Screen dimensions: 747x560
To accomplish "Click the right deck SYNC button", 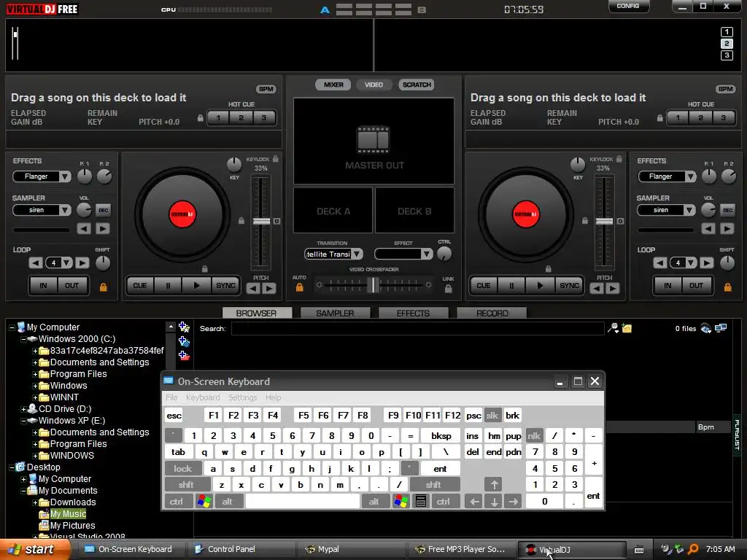I will point(569,286).
